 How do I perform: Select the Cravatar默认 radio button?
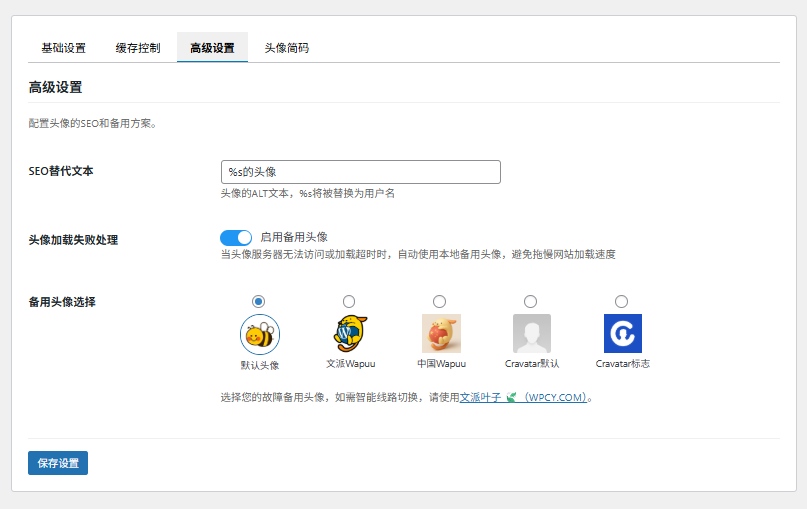click(530, 301)
